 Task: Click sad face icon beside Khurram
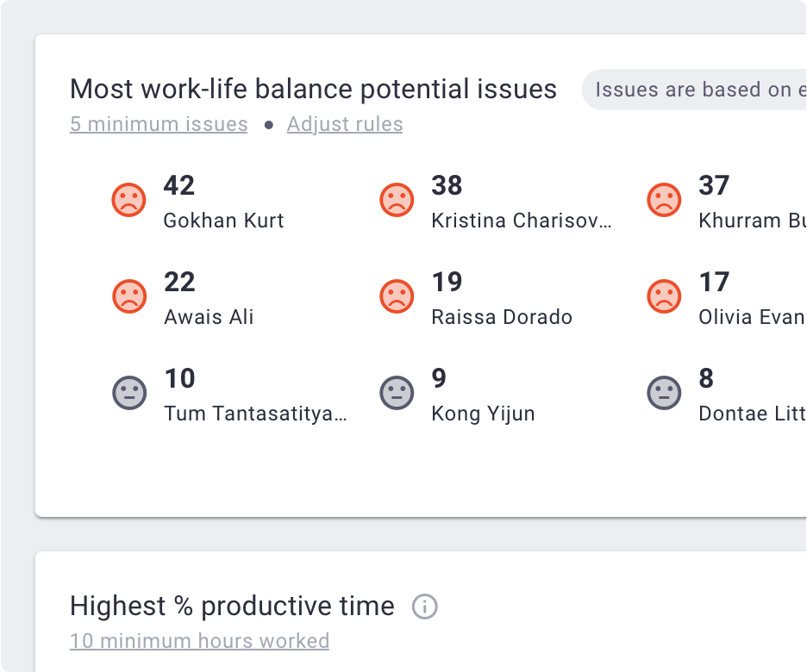coord(663,200)
